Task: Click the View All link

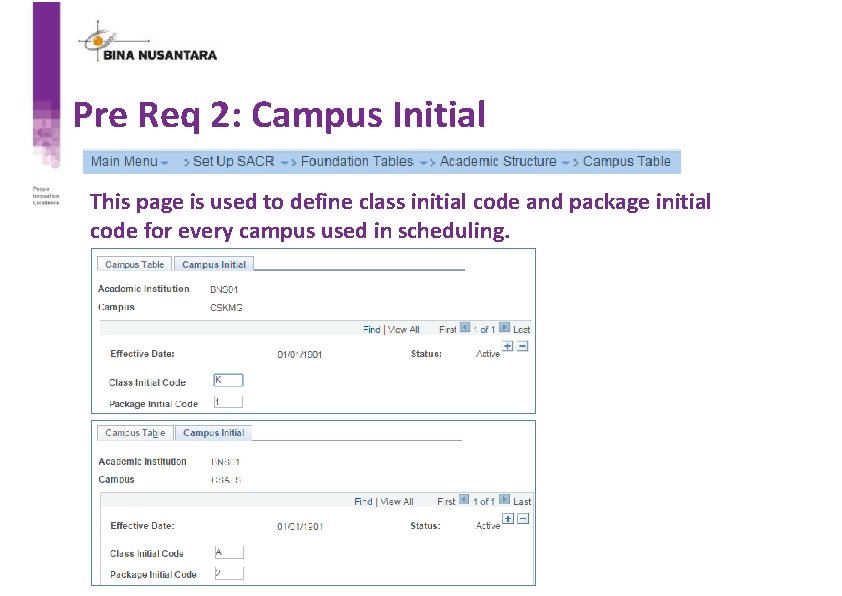Action: click(x=404, y=328)
